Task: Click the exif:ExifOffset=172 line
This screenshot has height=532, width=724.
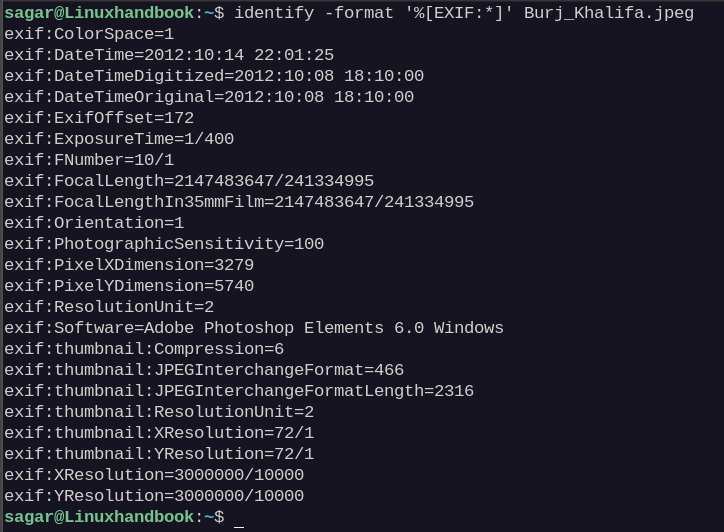Action: click(x=99, y=118)
